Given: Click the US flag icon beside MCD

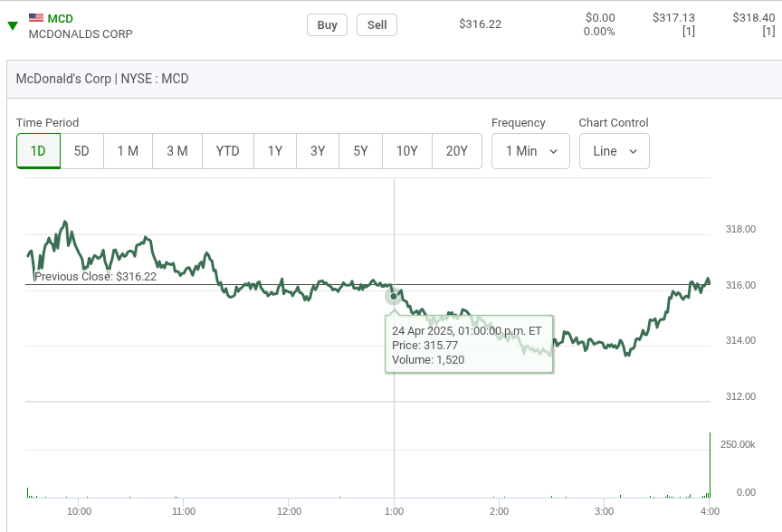Looking at the screenshot, I should point(36,18).
